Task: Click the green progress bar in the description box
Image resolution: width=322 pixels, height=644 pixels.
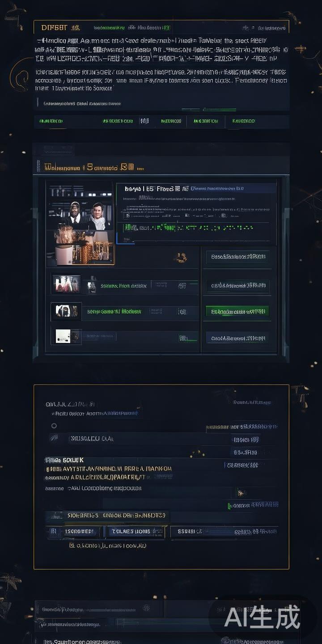Action: pyautogui.click(x=219, y=109)
